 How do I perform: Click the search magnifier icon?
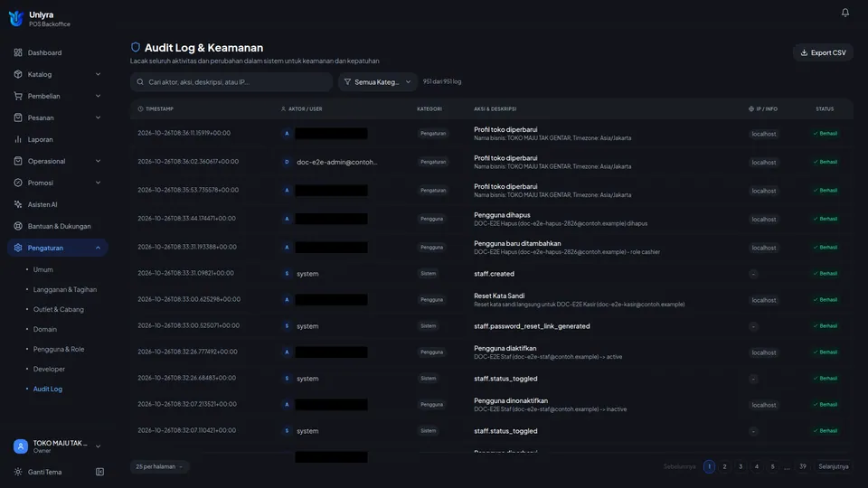(140, 82)
